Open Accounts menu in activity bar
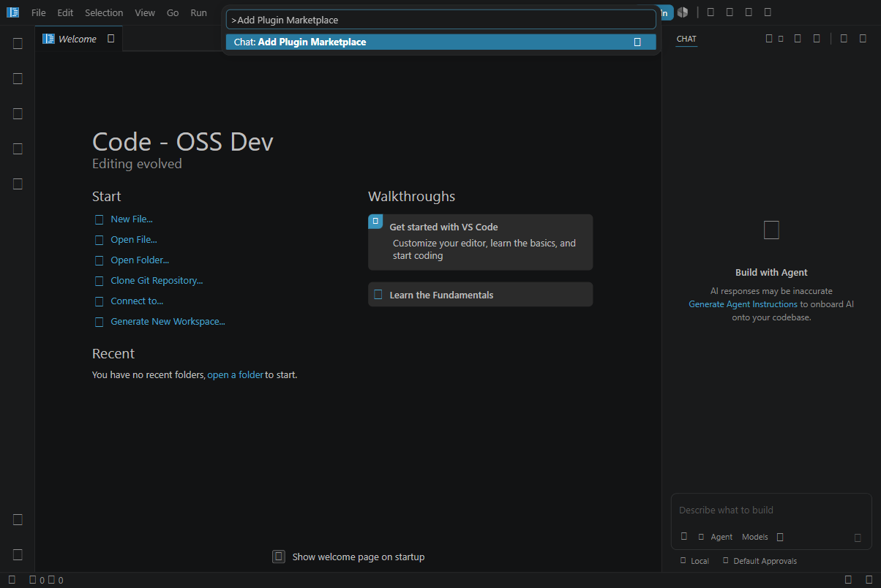The width and height of the screenshot is (881, 588). click(18, 519)
